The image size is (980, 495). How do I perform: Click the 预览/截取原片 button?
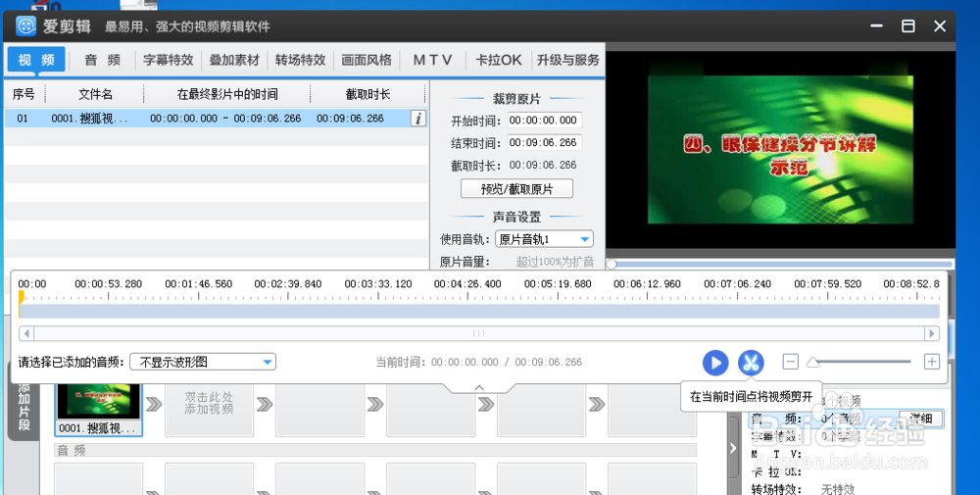click(x=516, y=189)
